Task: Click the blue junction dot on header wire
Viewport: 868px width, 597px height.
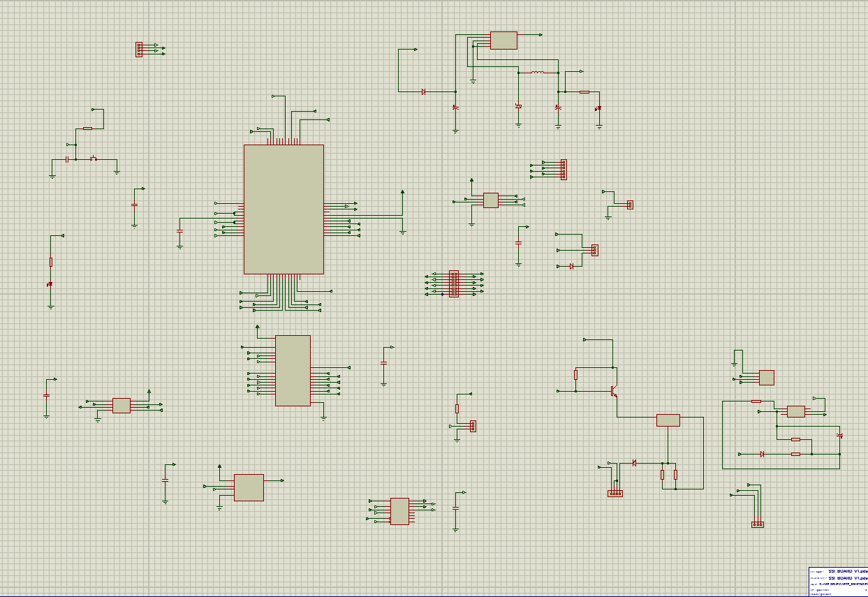Action: 442,295
